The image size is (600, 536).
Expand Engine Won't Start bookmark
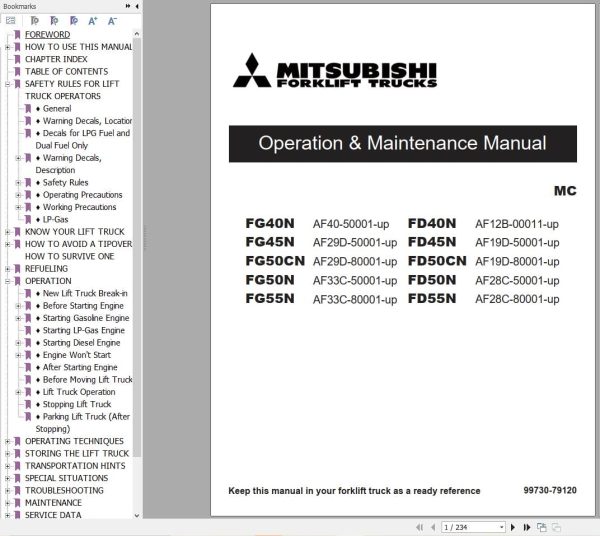tap(18, 355)
